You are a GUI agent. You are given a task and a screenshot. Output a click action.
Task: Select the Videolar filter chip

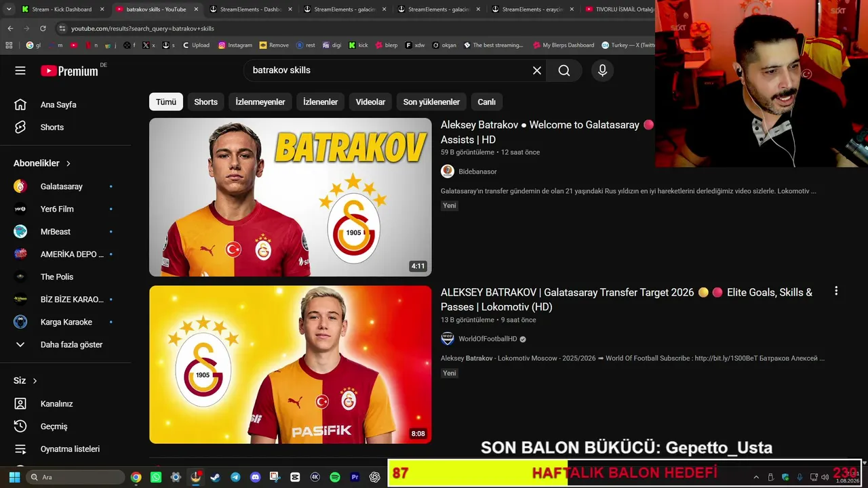[x=371, y=102]
